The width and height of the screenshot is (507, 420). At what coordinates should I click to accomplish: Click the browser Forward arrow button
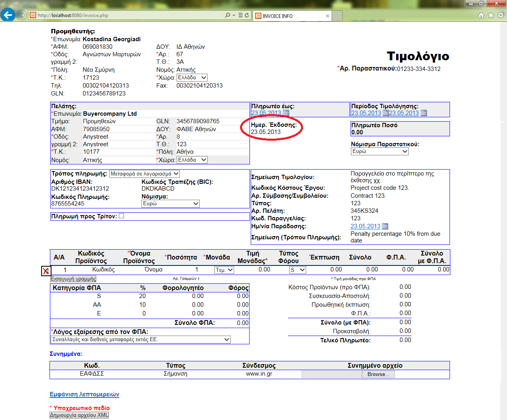[22, 15]
